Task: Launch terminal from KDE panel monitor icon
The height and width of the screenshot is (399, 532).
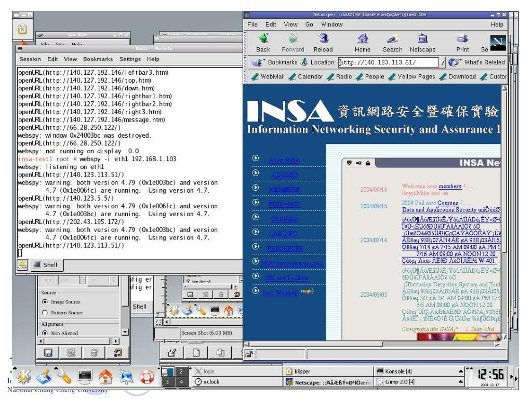Action: coord(85,376)
